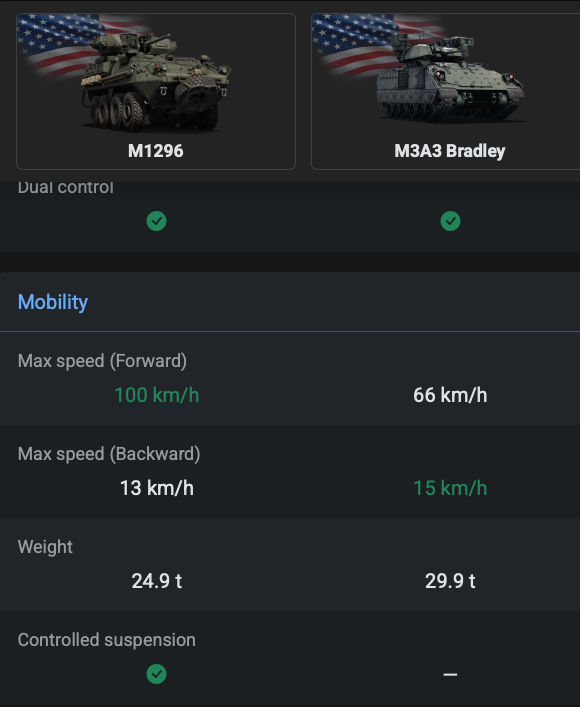The height and width of the screenshot is (707, 580).
Task: Select the M3A3 Bradley name label
Action: 450,151
